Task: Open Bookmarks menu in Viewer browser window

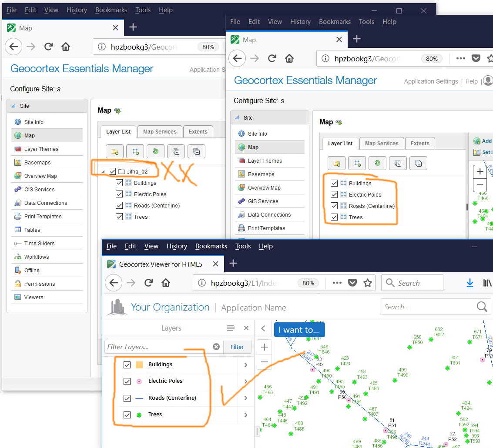Action: (x=211, y=246)
